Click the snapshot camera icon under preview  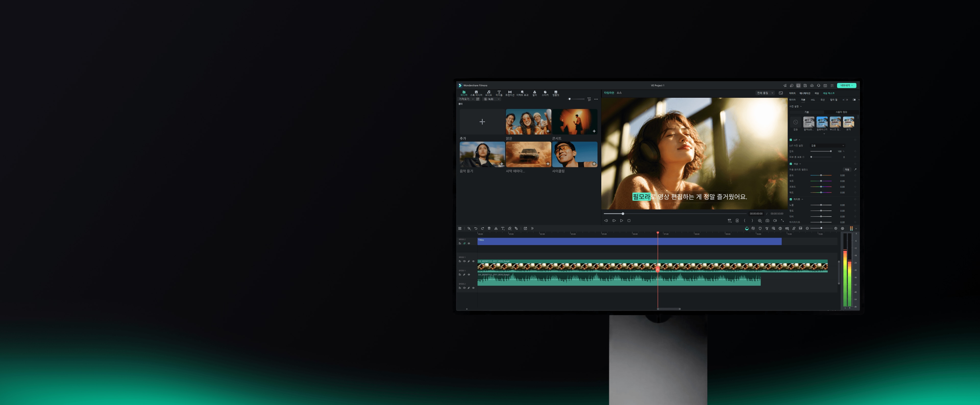(767, 220)
